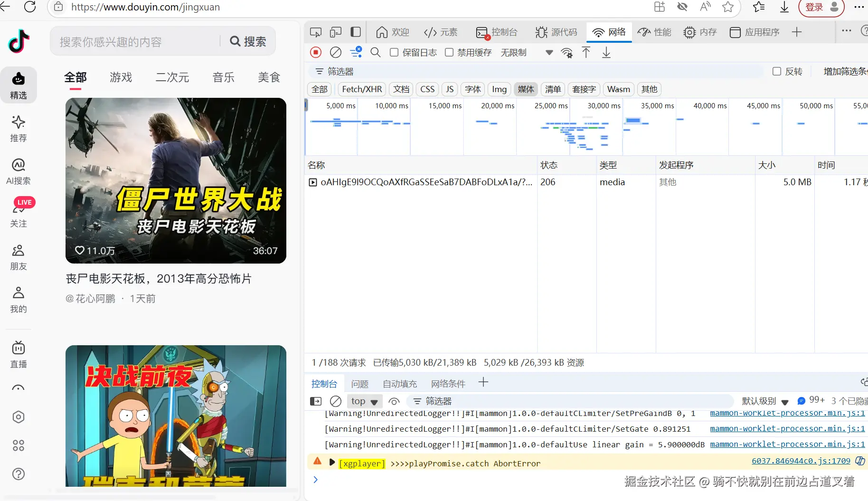Click the browser favorites star outline icon
The height and width of the screenshot is (501, 868).
728,7
